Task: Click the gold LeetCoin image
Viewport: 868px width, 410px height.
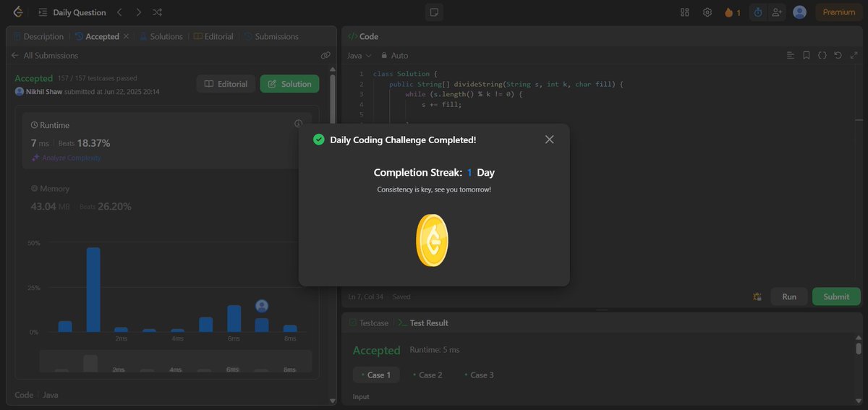Action: (433, 241)
